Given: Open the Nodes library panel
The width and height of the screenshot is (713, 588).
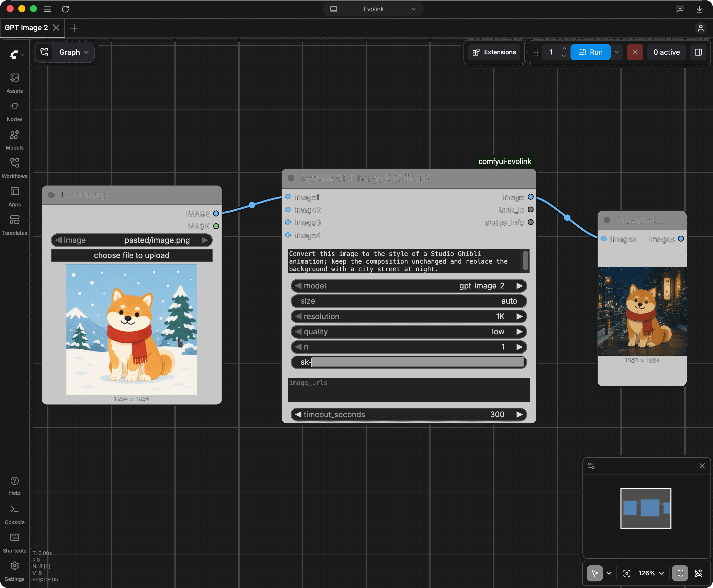Looking at the screenshot, I should click(x=14, y=112).
